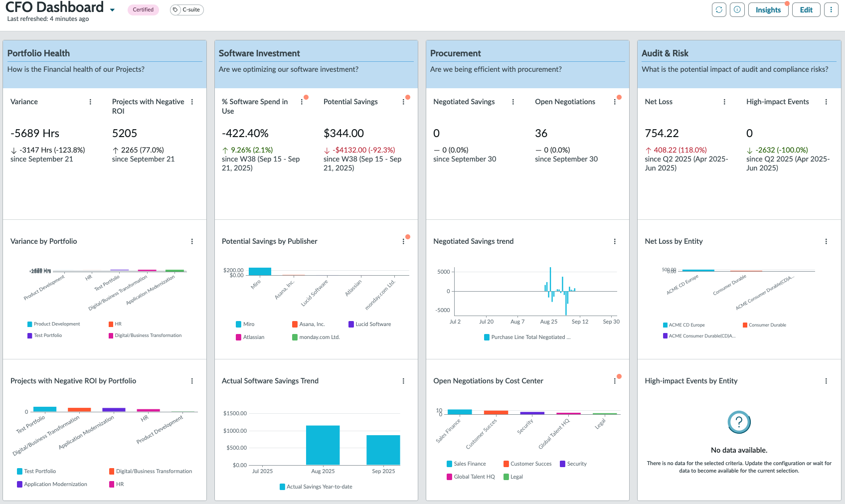
Task: Toggle Consumer Durable legend entry
Action: (x=764, y=325)
